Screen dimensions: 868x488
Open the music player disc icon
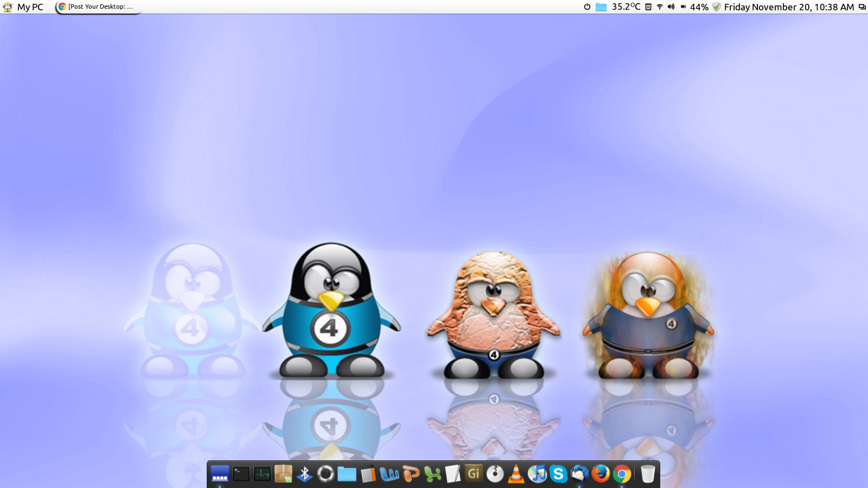coord(537,474)
